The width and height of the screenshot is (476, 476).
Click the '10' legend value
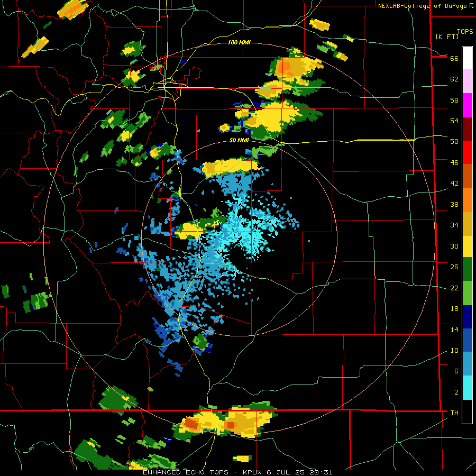(454, 351)
